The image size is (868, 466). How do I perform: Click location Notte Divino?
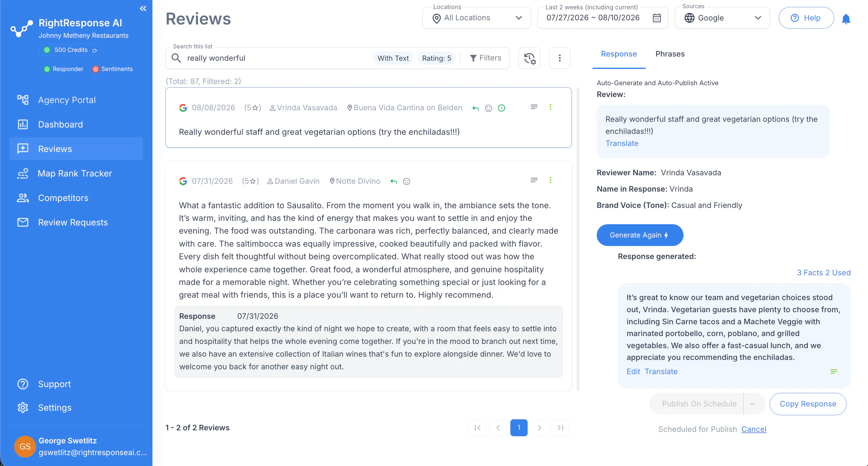click(358, 181)
